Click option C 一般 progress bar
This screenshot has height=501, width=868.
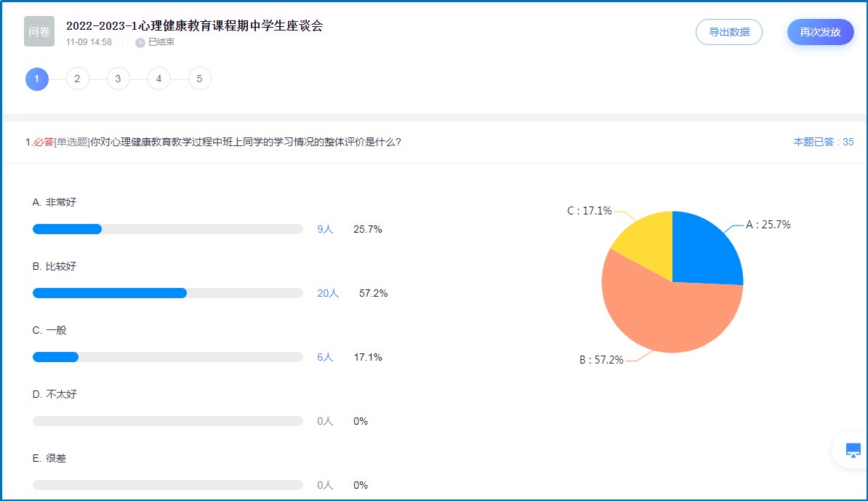168,357
